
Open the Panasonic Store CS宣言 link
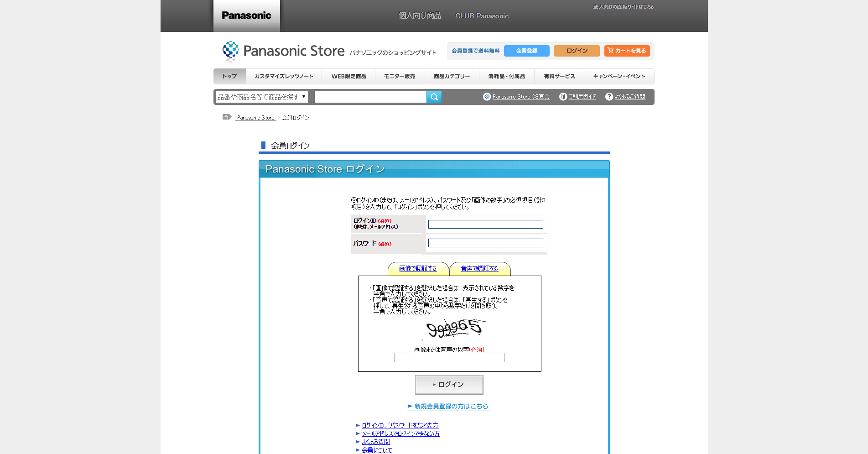click(x=521, y=97)
